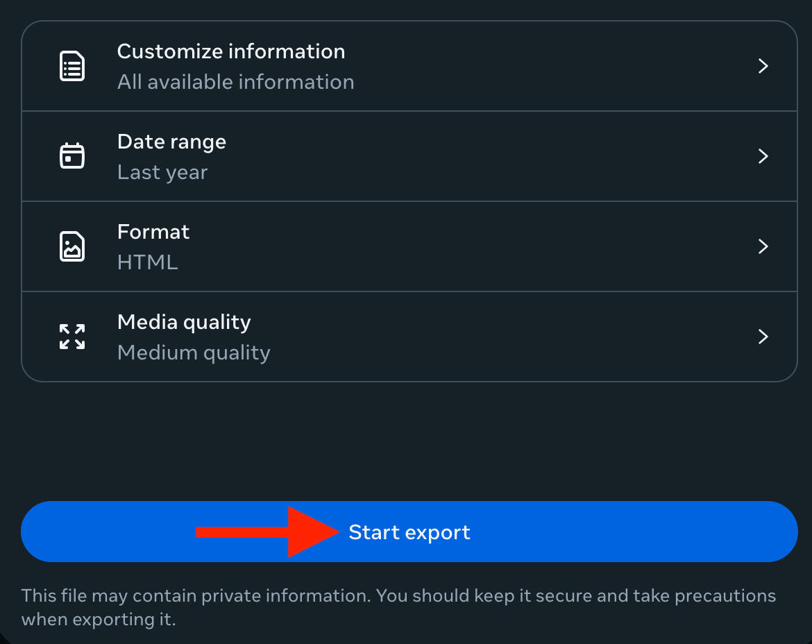Click the Medium quality value
812x644 pixels.
[x=194, y=353]
